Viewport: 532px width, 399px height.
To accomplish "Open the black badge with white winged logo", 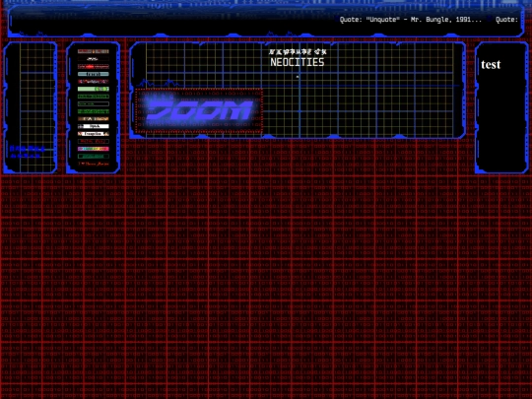I will coord(94,59).
